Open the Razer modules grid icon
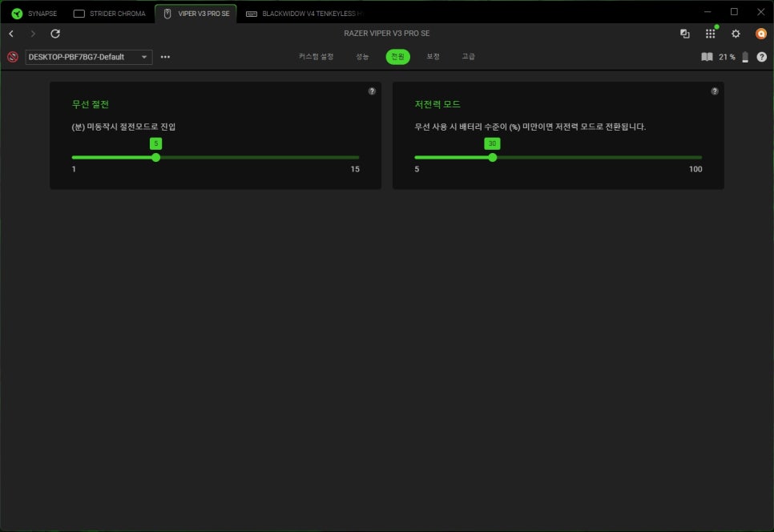Image resolution: width=774 pixels, height=532 pixels. coord(710,34)
